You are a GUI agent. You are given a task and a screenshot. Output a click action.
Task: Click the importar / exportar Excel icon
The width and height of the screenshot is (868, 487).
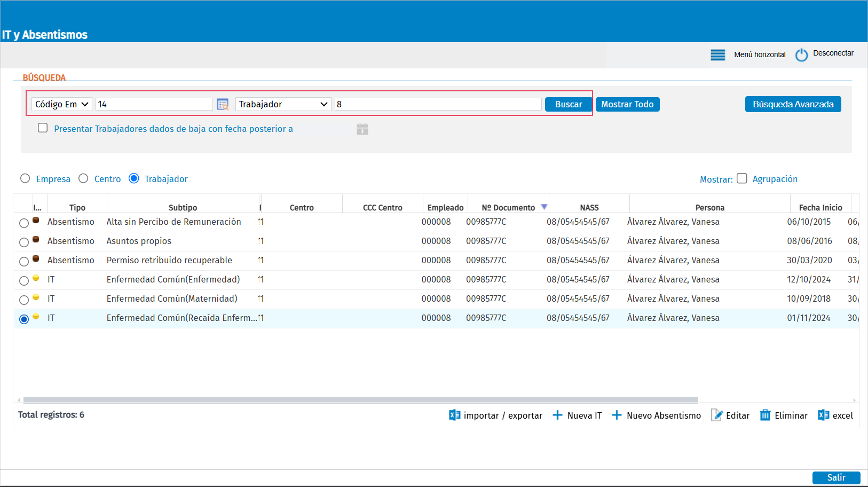[454, 415]
